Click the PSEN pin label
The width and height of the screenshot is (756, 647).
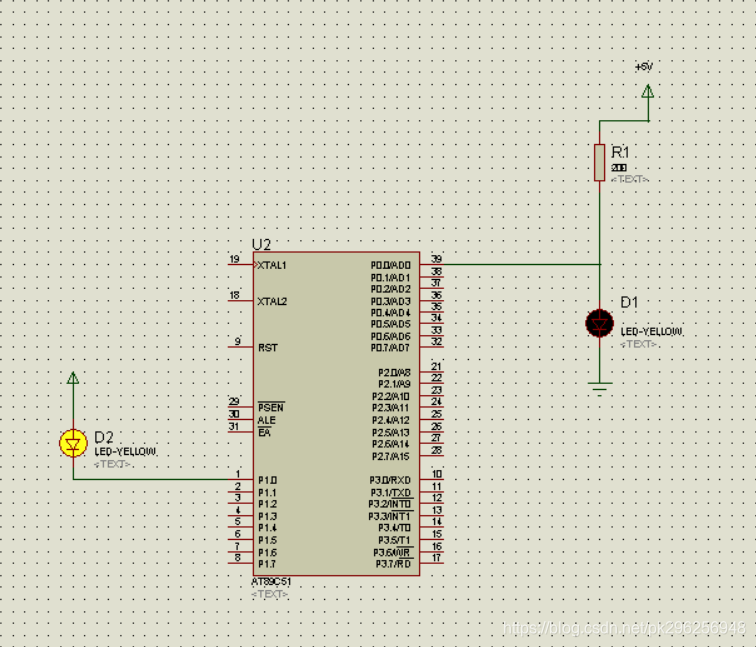click(271, 407)
